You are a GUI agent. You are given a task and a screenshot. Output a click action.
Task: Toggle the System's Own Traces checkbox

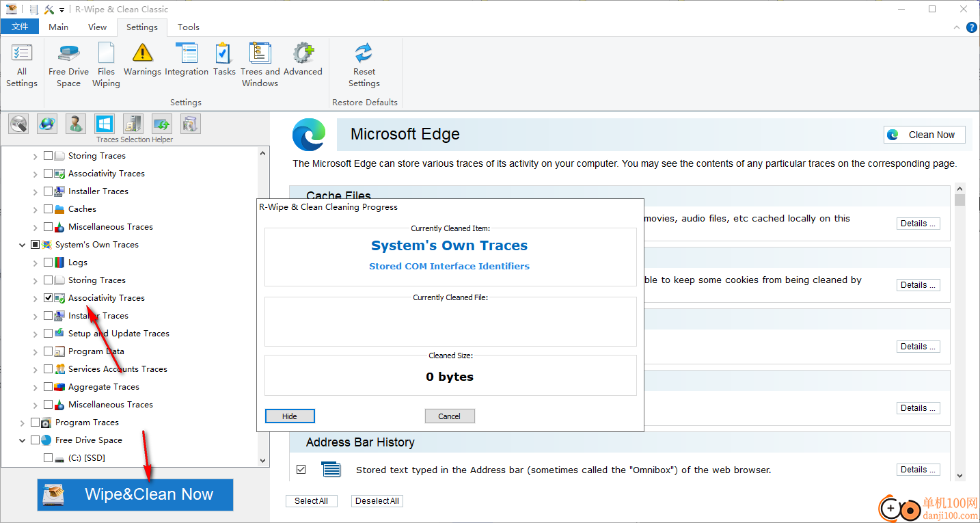point(35,245)
